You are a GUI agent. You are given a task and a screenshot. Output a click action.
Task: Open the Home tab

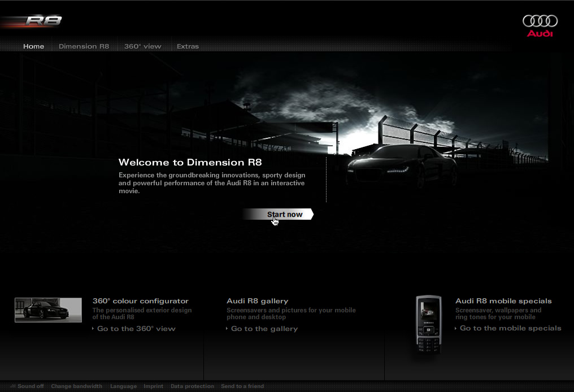(x=34, y=46)
